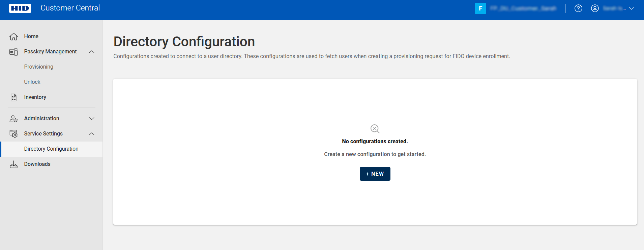Open help via question mark icon
This screenshot has height=250, width=644.
coord(578,8)
